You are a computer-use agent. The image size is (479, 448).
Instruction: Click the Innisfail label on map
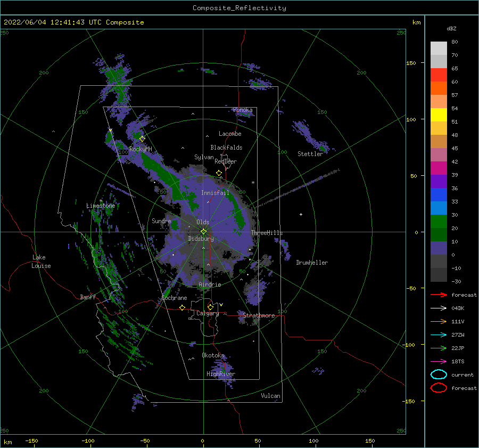[x=215, y=193]
